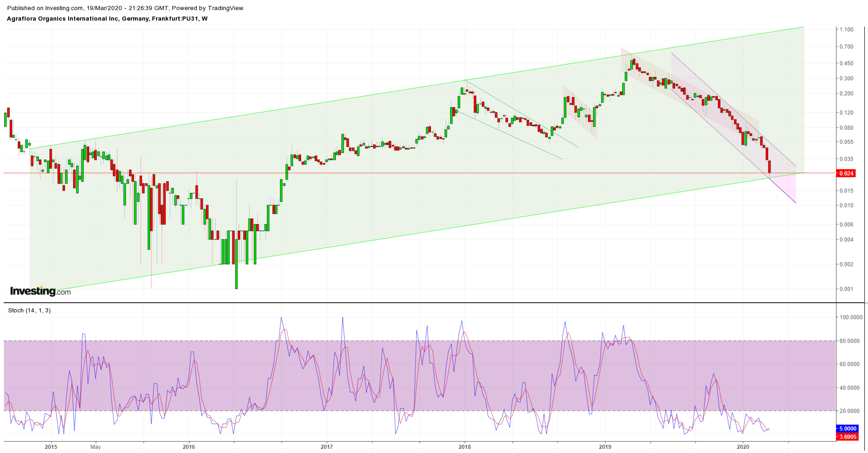Click the 100.0000 stochastic scale label
868x453 pixels.
(851, 317)
